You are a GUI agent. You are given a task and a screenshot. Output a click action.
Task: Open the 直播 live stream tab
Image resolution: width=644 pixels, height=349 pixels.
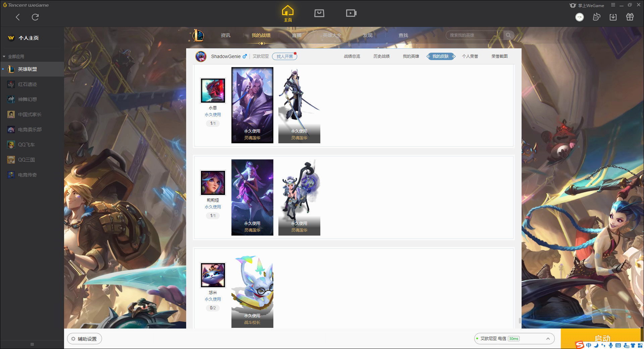[297, 35]
